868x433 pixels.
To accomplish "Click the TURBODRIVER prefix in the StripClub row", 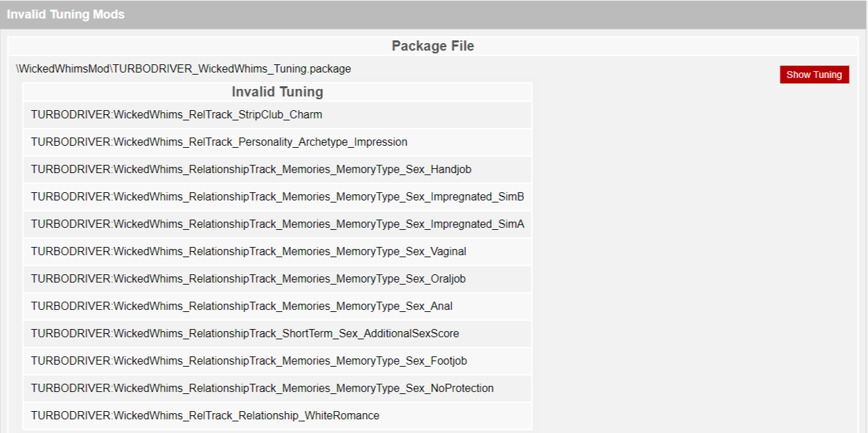I will click(x=70, y=115).
